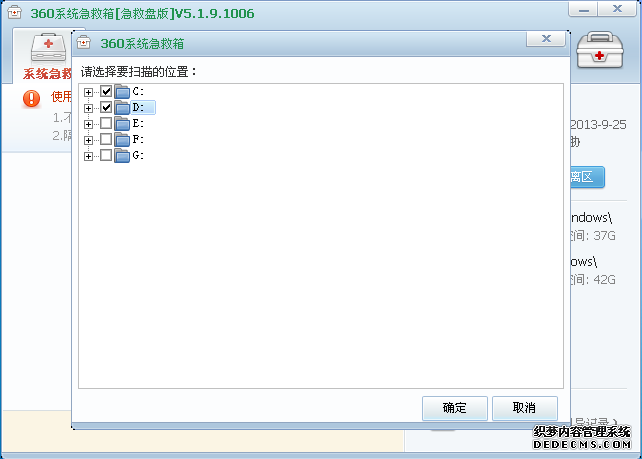Viewport: 642px width, 459px height.
Task: Click the red warning exclamation icon
Action: 32,97
